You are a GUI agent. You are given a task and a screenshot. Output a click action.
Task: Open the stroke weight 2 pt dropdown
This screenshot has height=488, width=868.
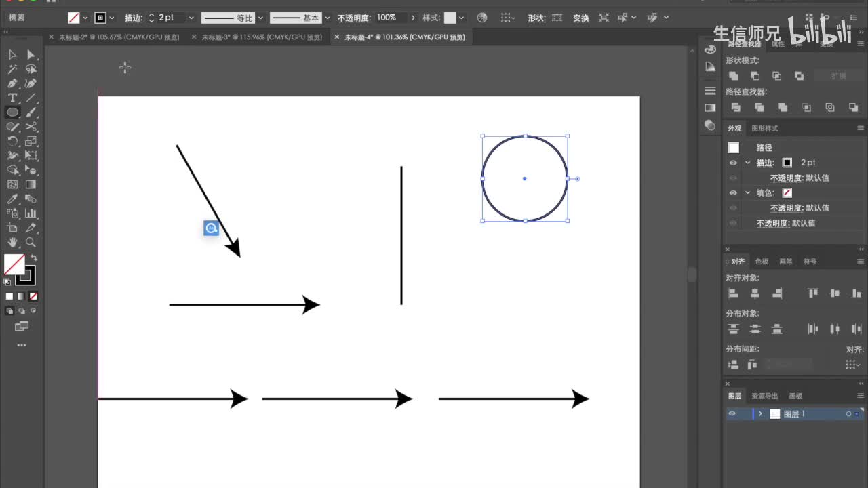tap(191, 18)
